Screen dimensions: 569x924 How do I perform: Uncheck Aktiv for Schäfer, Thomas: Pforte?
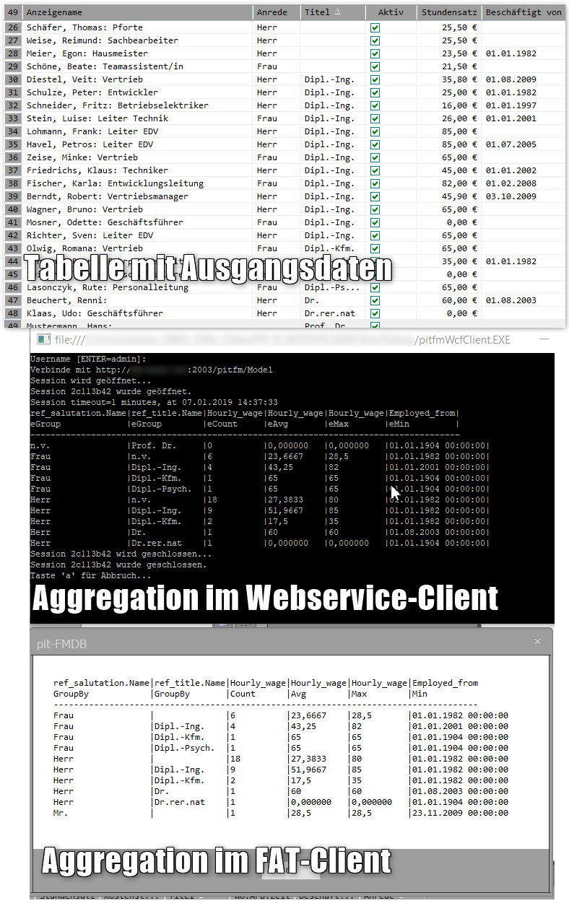coord(375,27)
